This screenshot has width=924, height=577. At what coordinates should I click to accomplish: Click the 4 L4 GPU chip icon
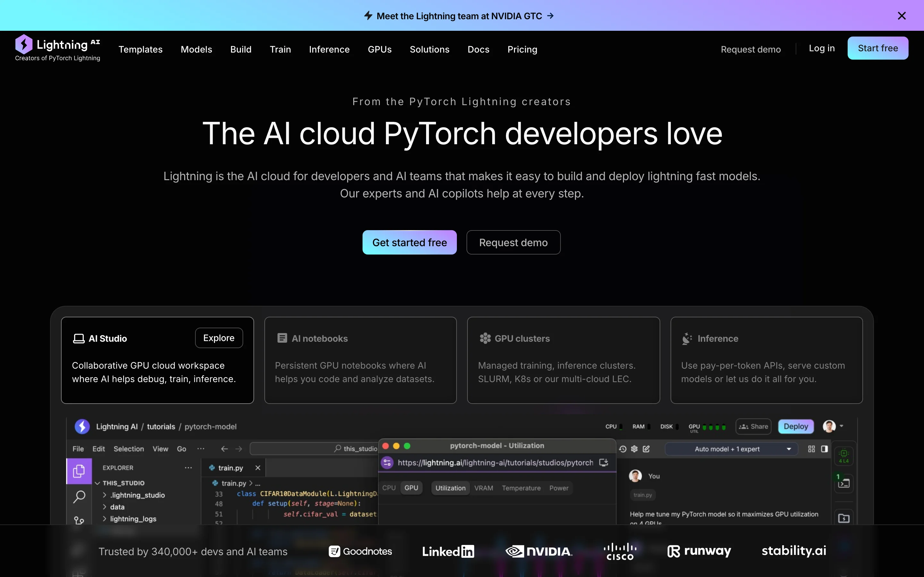click(843, 455)
